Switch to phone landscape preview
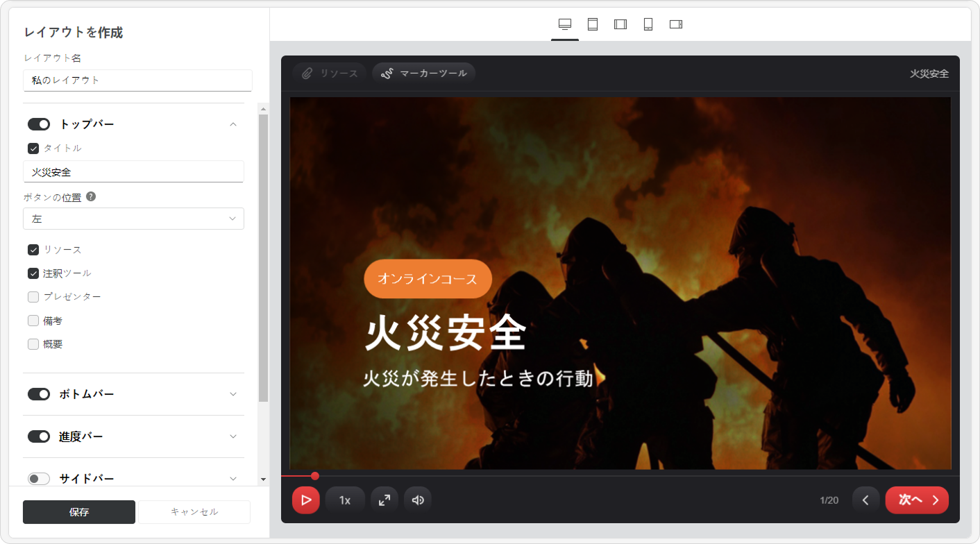Screen dimensions: 980x544 tap(676, 24)
